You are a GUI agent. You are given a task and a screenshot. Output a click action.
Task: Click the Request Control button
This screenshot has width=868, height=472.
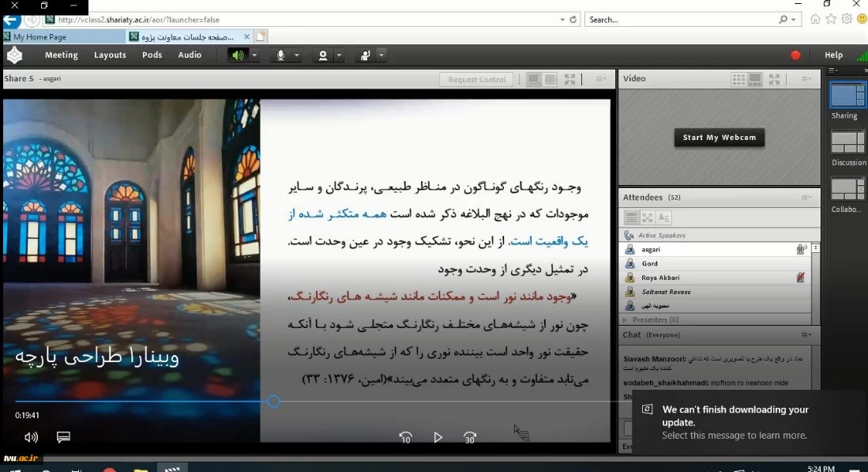click(x=477, y=79)
